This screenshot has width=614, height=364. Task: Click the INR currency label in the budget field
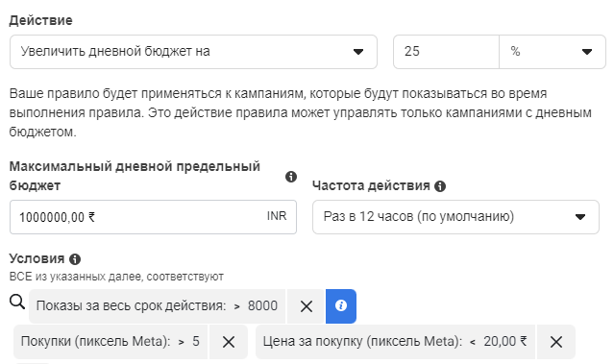pos(277,216)
